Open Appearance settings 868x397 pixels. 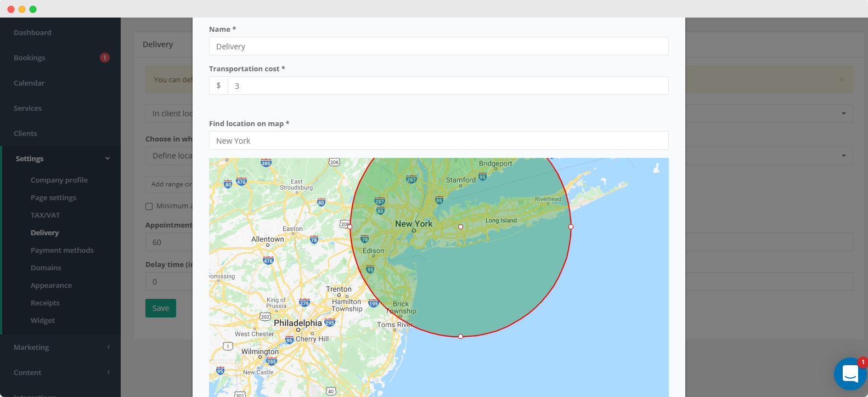pos(51,285)
